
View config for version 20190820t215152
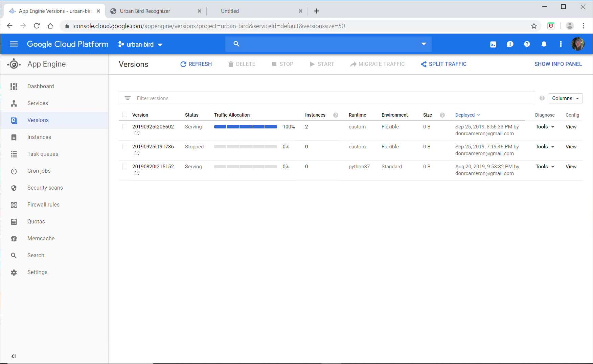pos(571,167)
